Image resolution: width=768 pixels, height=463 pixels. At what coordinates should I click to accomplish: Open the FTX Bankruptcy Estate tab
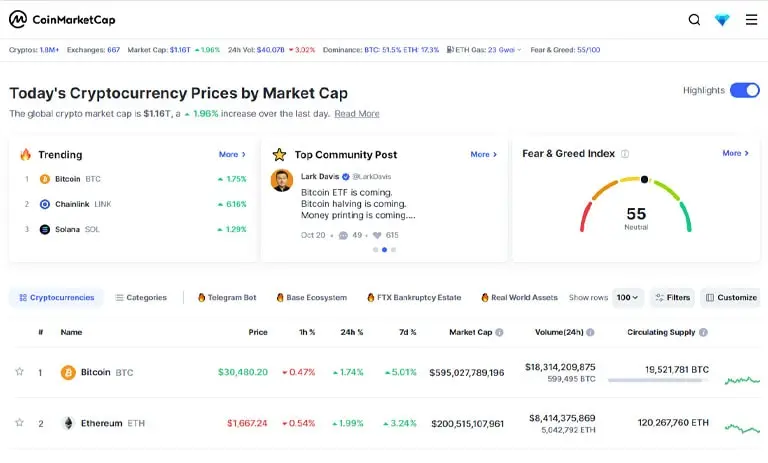pos(414,298)
